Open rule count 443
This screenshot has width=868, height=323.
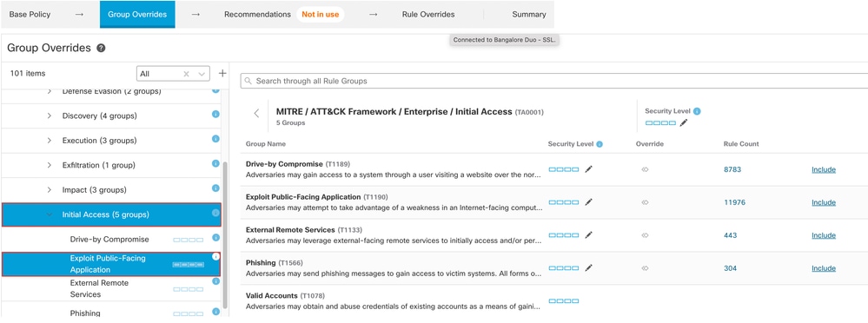pos(730,235)
